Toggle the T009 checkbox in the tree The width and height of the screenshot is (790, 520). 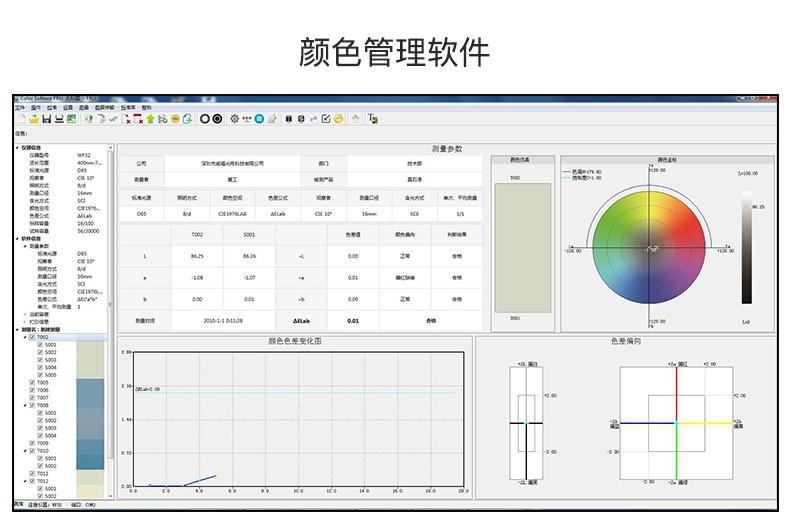point(32,443)
